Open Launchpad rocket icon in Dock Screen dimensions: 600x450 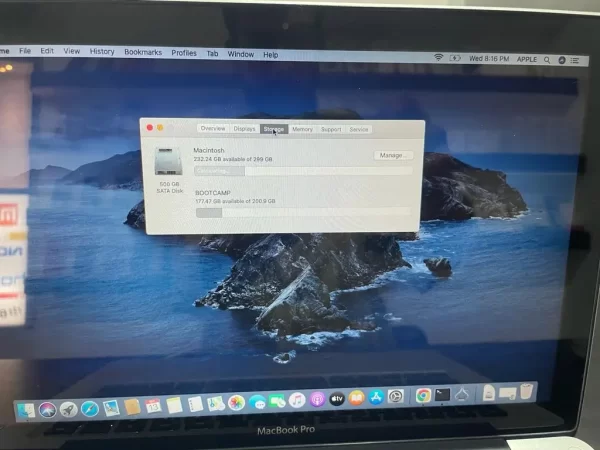pyautogui.click(x=69, y=409)
